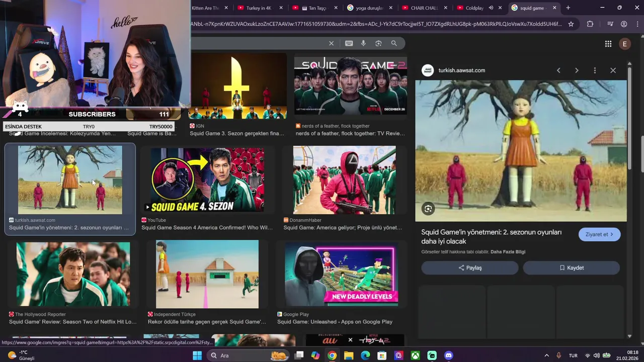Open Copilot from the taskbar
Screen dimensions: 644x362
pos(315,355)
